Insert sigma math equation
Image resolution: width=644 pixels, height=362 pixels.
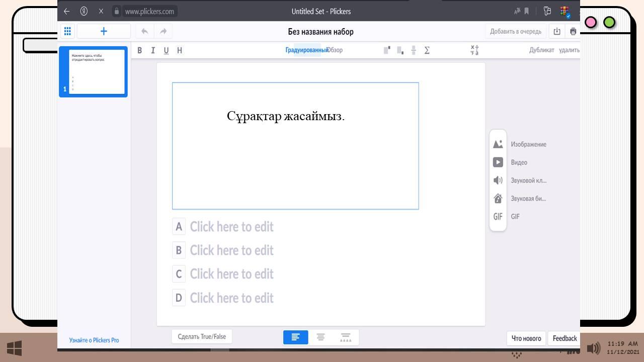click(x=427, y=50)
